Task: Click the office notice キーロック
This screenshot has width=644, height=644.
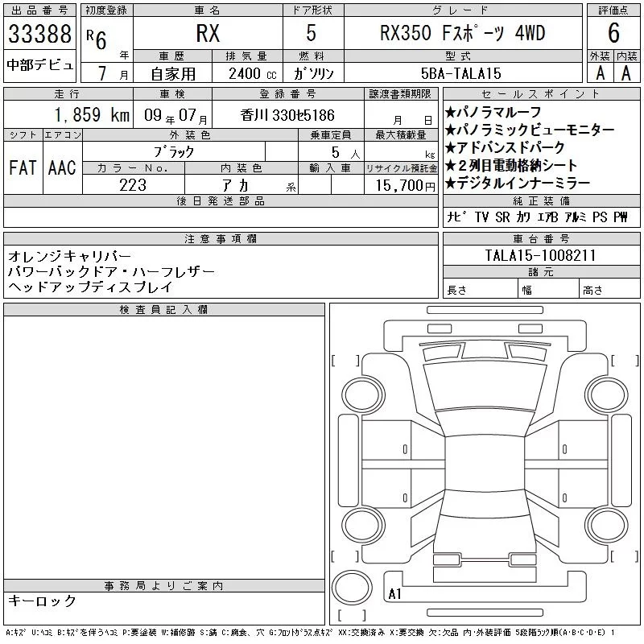Action: click(42, 601)
